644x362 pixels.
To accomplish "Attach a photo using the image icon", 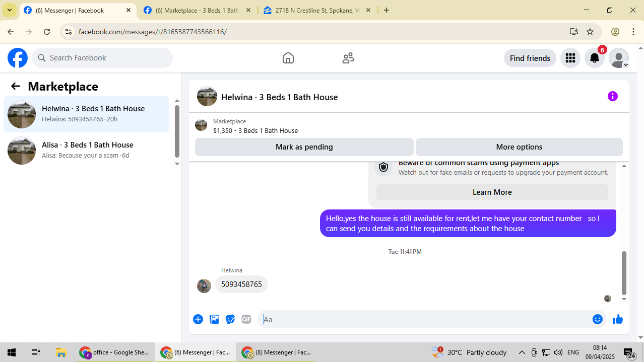I will click(214, 319).
